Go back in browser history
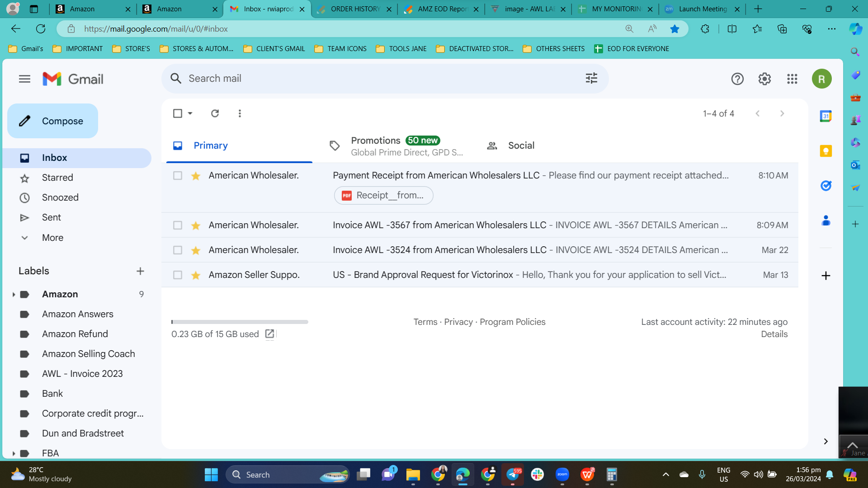 pos(16,29)
